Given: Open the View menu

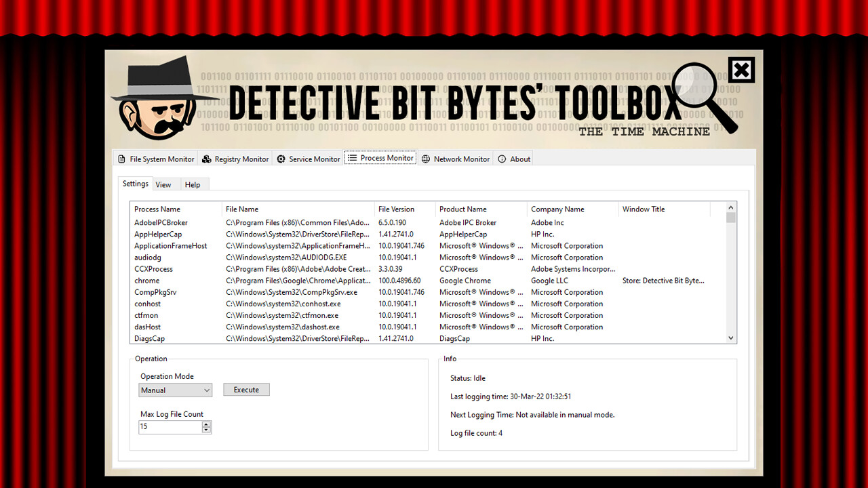Looking at the screenshot, I should [x=163, y=184].
